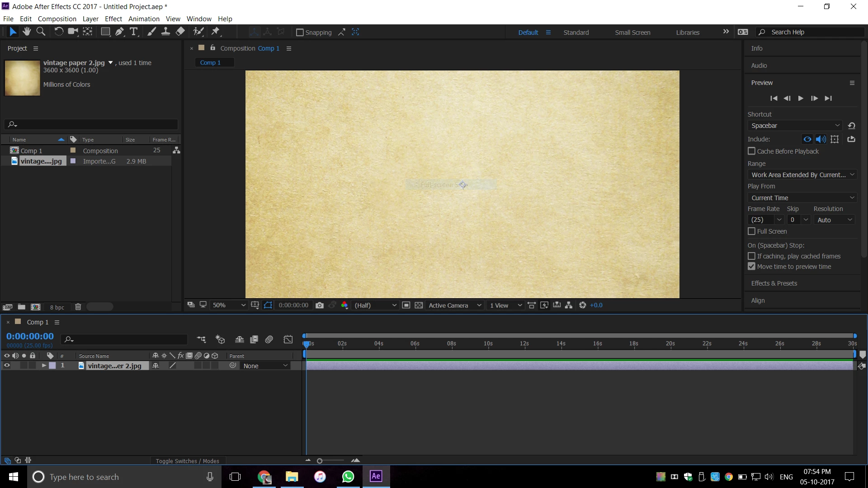Select the Horizontal Type tool
Viewport: 868px width, 488px height.
[x=134, y=32]
